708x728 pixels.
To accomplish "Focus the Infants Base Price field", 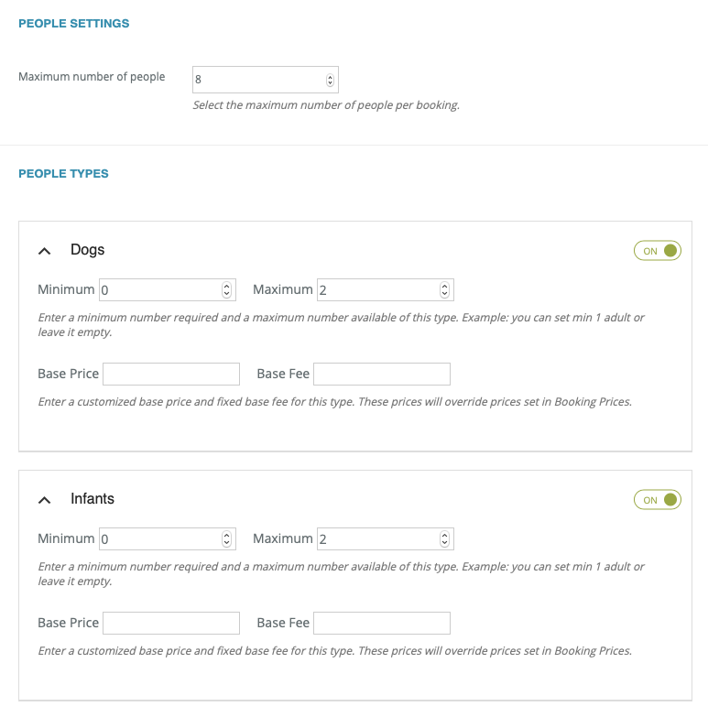I will (171, 623).
